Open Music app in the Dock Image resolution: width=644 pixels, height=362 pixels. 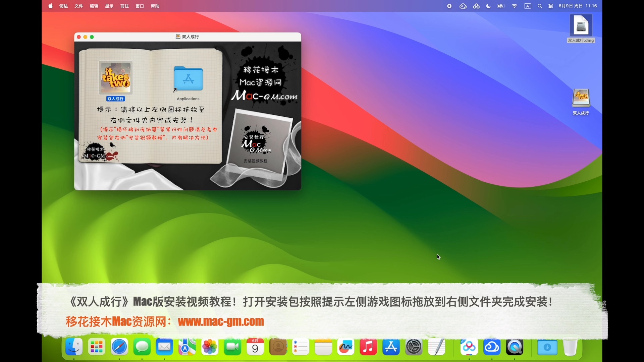pos(368,347)
